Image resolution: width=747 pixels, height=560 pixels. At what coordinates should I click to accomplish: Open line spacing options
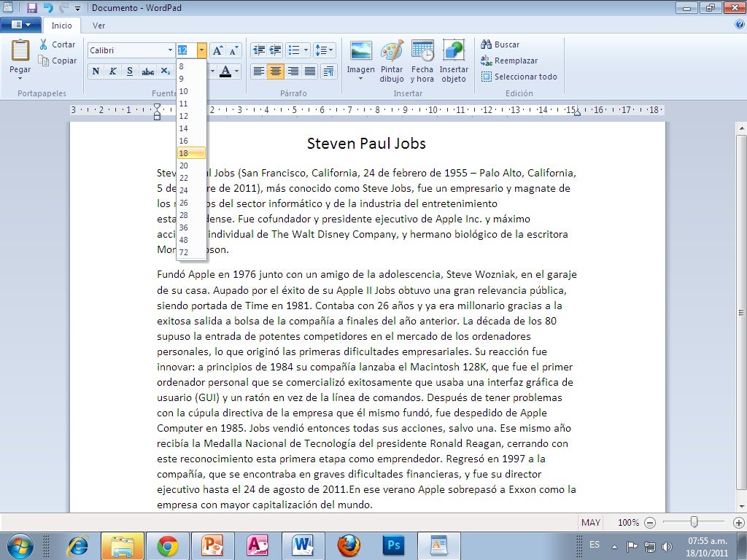[325, 50]
